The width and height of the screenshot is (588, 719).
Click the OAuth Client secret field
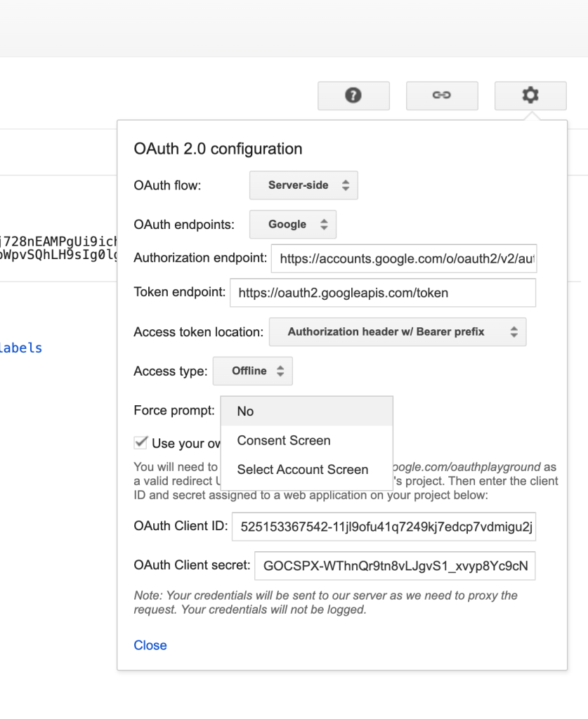tap(395, 566)
